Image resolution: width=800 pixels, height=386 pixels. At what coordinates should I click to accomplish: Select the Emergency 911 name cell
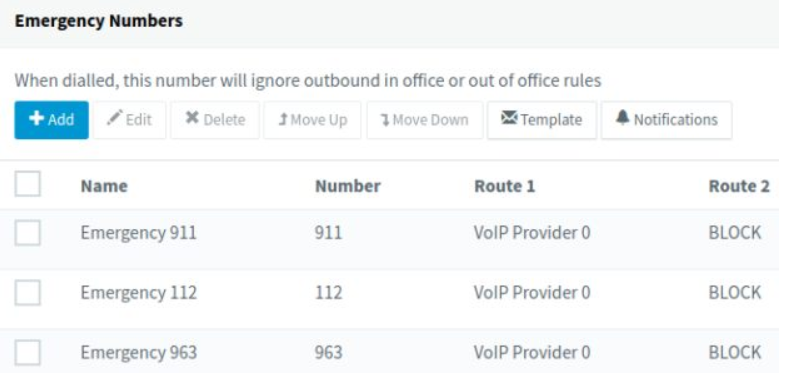[x=138, y=233]
